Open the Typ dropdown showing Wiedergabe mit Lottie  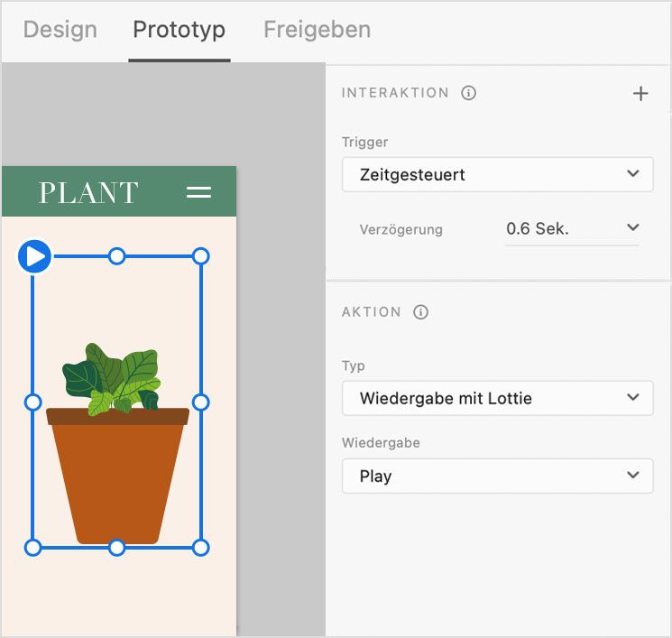(498, 398)
